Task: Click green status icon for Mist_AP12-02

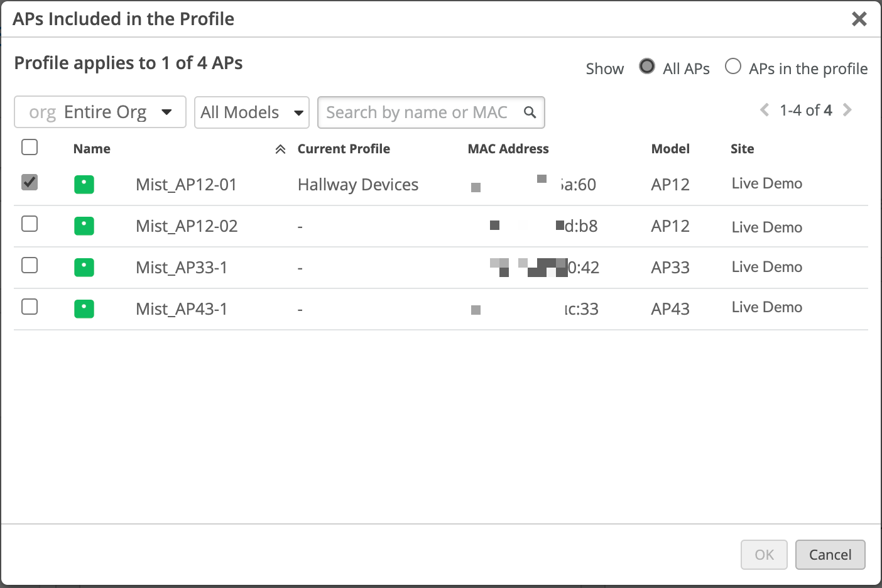Action: click(x=84, y=226)
